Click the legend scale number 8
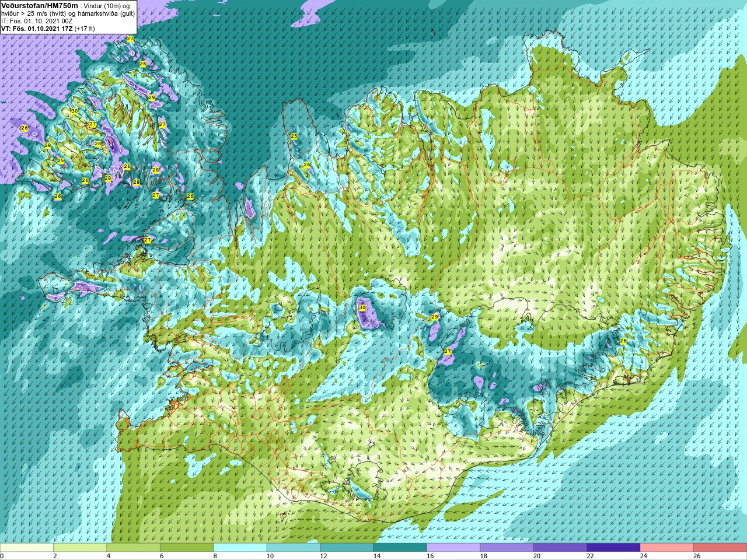The width and height of the screenshot is (747, 560). pos(215,556)
